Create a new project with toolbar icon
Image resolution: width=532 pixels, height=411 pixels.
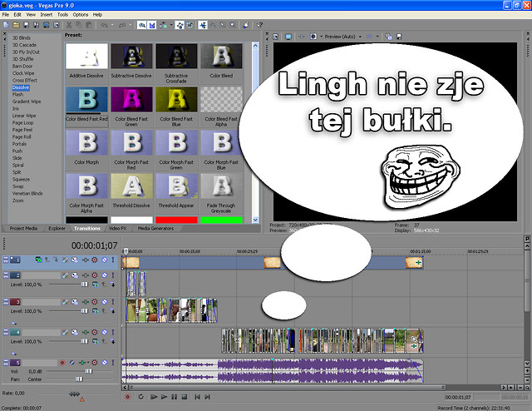[6, 25]
